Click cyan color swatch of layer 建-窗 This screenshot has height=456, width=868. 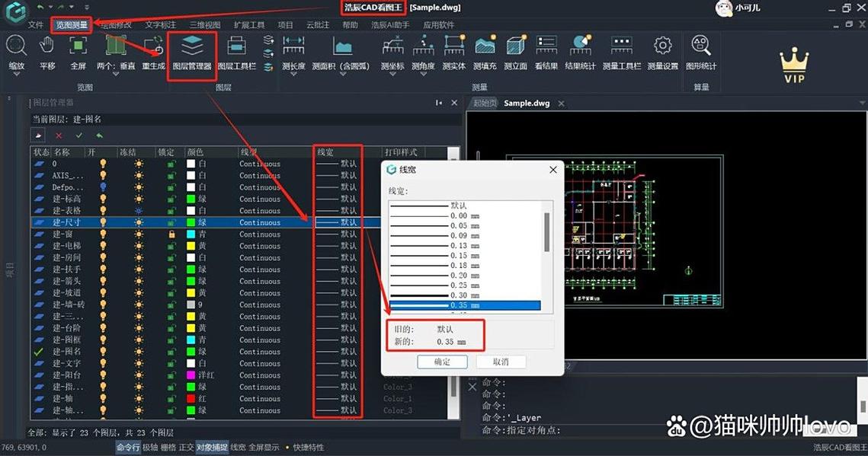tap(191, 234)
